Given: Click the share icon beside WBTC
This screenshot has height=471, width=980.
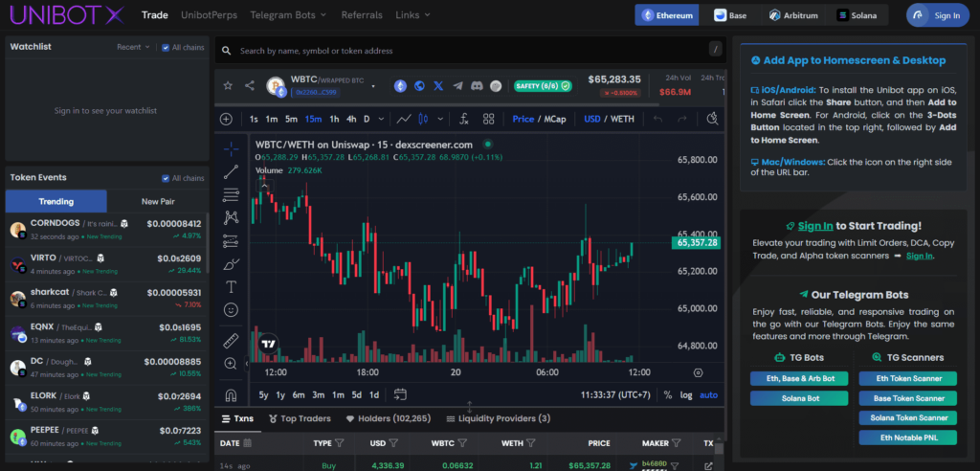Looking at the screenshot, I should click(x=250, y=86).
